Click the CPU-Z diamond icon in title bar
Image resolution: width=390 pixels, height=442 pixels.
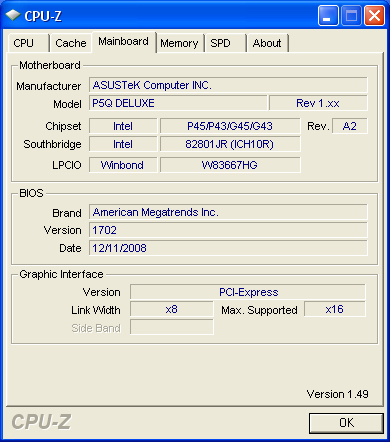[13, 15]
